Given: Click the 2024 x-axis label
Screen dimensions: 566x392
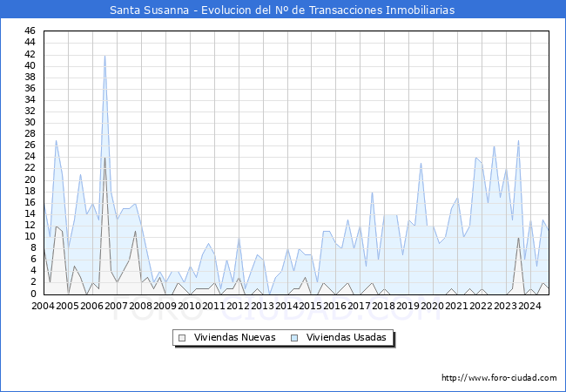Looking at the screenshot, I should 530,306.
